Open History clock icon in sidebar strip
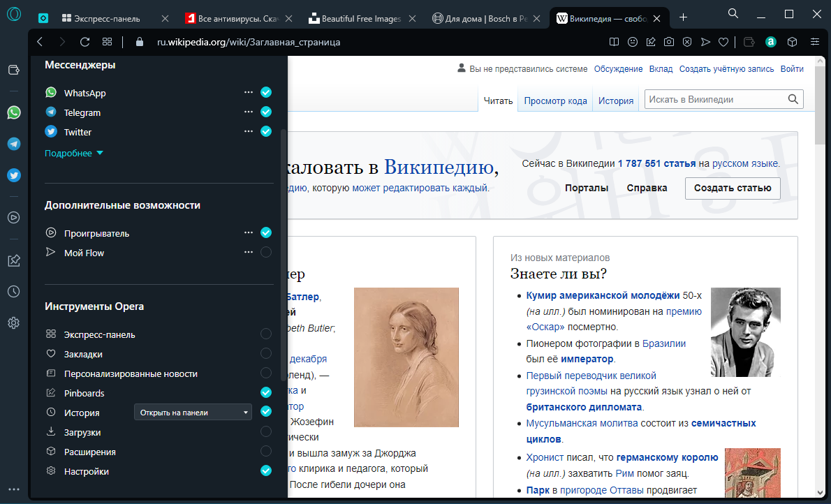 pos(14,292)
